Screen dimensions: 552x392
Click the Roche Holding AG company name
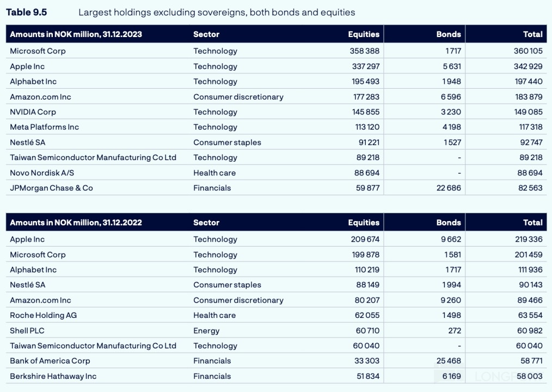pos(43,316)
